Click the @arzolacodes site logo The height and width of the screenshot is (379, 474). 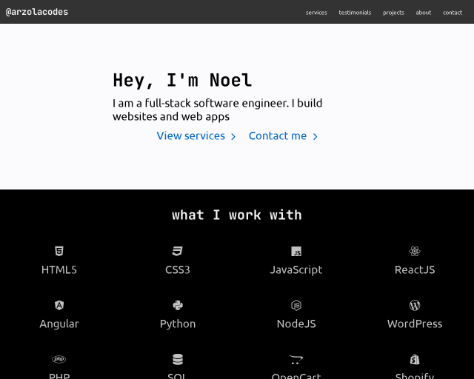coord(37,12)
